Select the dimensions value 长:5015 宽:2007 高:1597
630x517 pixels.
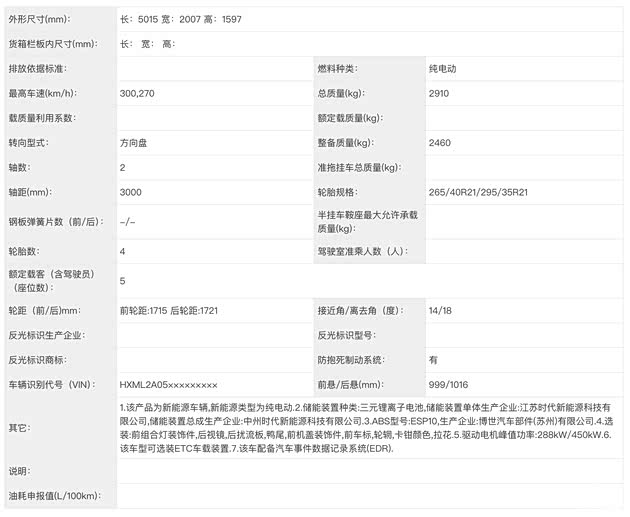(x=180, y=19)
